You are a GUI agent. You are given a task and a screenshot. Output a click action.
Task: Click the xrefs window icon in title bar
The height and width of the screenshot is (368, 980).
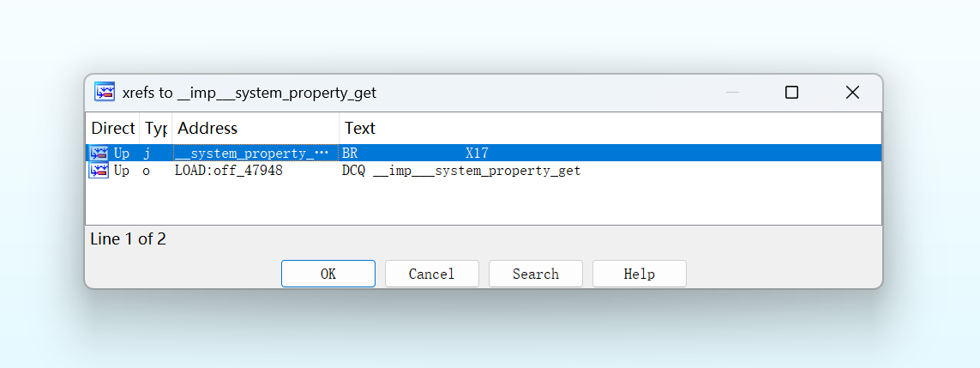click(105, 92)
